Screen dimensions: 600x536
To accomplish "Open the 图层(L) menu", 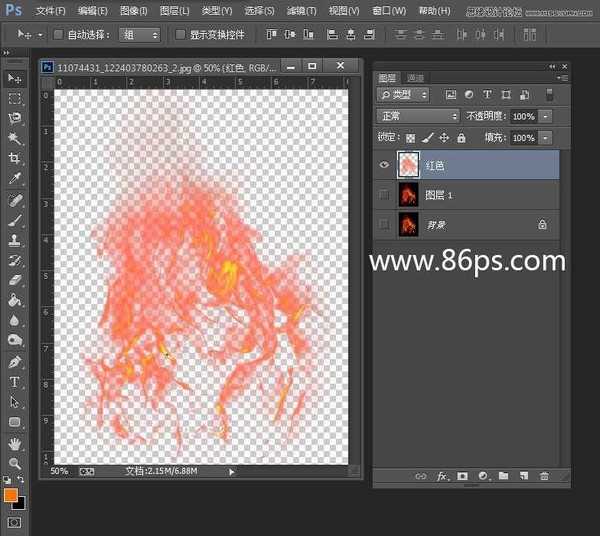I will coord(173,10).
